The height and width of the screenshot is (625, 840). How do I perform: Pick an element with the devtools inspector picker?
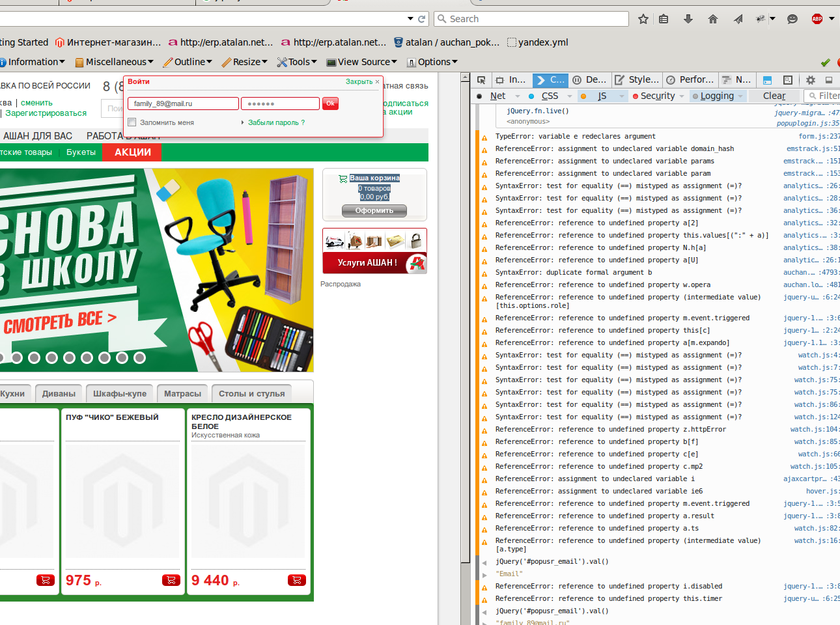coord(481,80)
